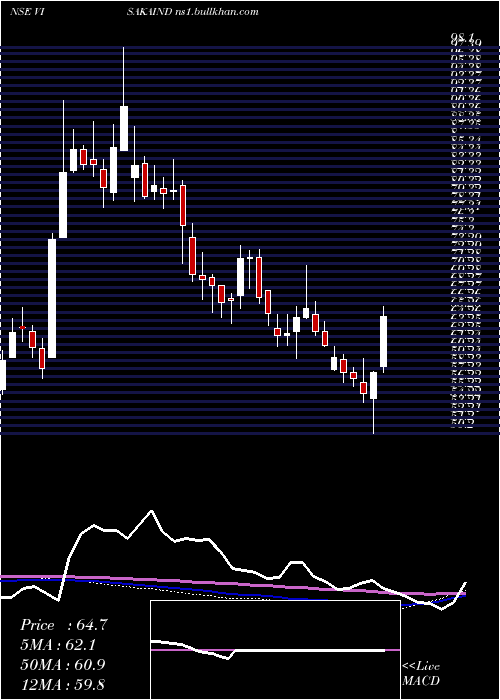Click the tallest white candlestick near chart start
The width and height of the screenshot is (500, 700).
(53, 298)
